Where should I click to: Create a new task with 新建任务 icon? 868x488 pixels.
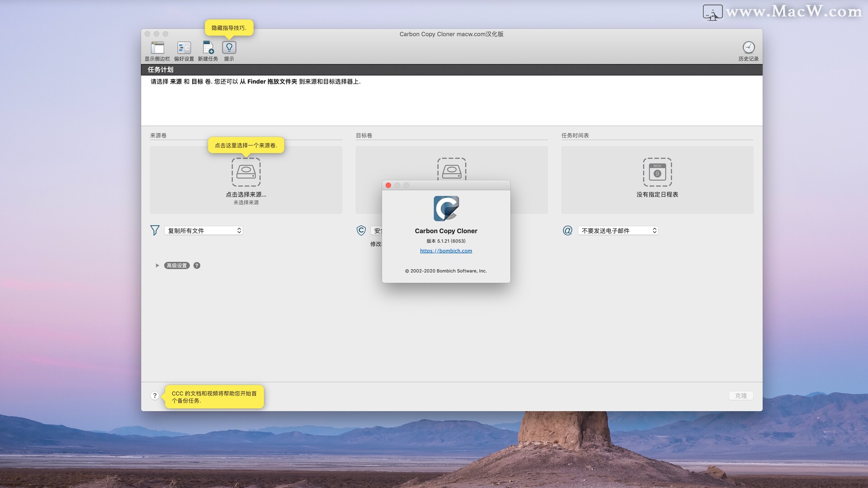tap(208, 48)
